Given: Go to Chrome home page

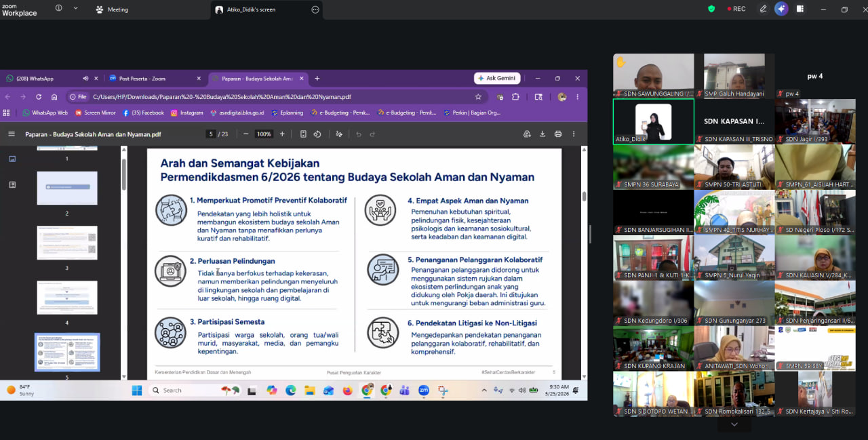Looking at the screenshot, I should [54, 97].
